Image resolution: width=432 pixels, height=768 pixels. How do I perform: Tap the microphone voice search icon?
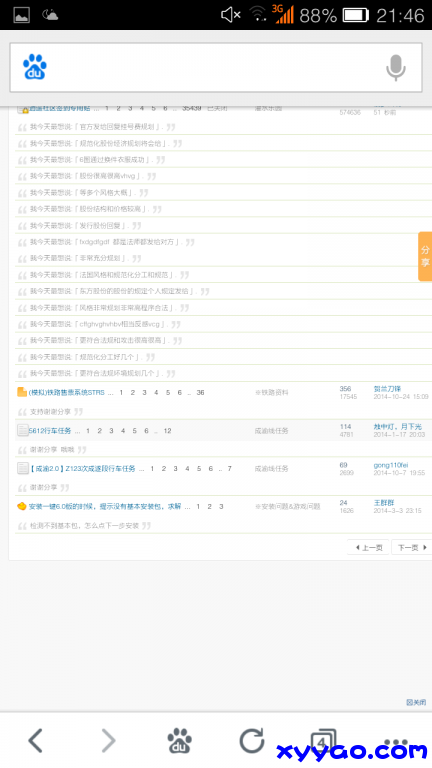pos(396,68)
